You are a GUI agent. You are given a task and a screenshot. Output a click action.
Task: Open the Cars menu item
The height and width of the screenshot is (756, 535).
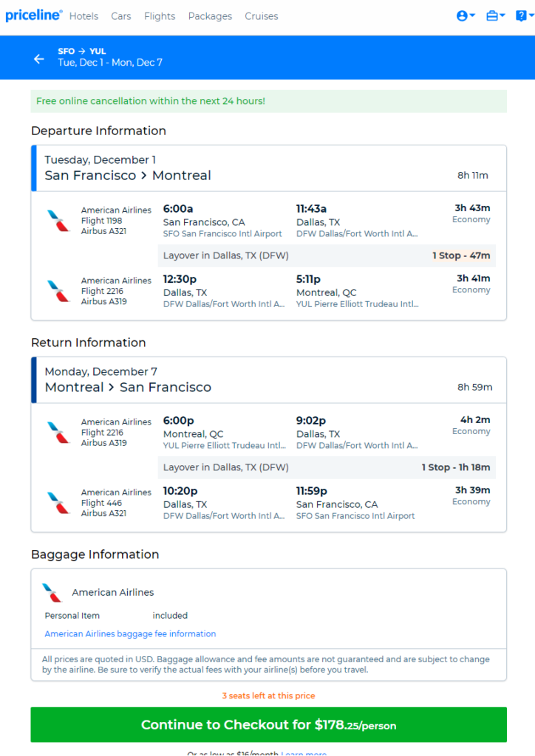tap(121, 16)
